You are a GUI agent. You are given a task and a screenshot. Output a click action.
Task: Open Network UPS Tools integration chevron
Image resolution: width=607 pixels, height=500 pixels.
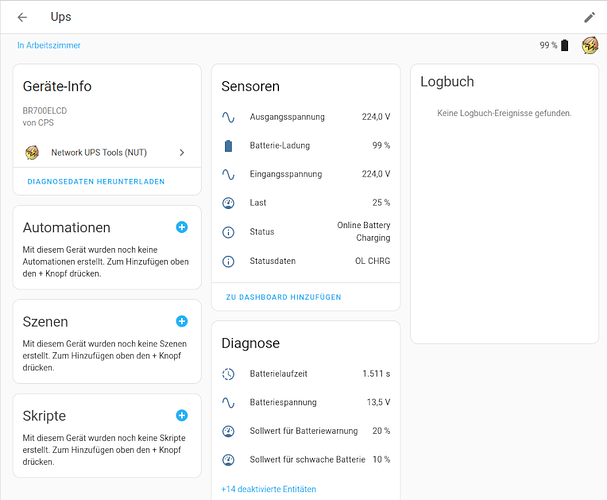coord(182,153)
